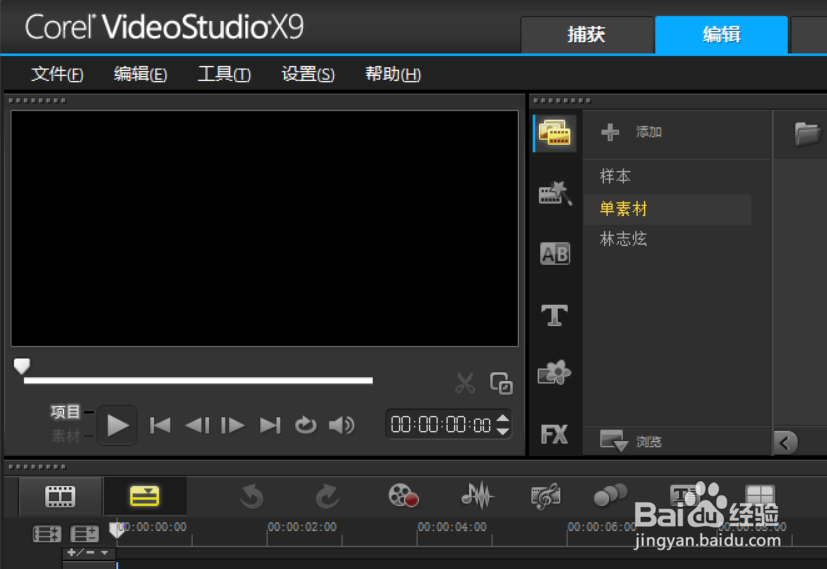Click the show all visible tracks icon
Viewport: 827px width, 569px height.
47,534
